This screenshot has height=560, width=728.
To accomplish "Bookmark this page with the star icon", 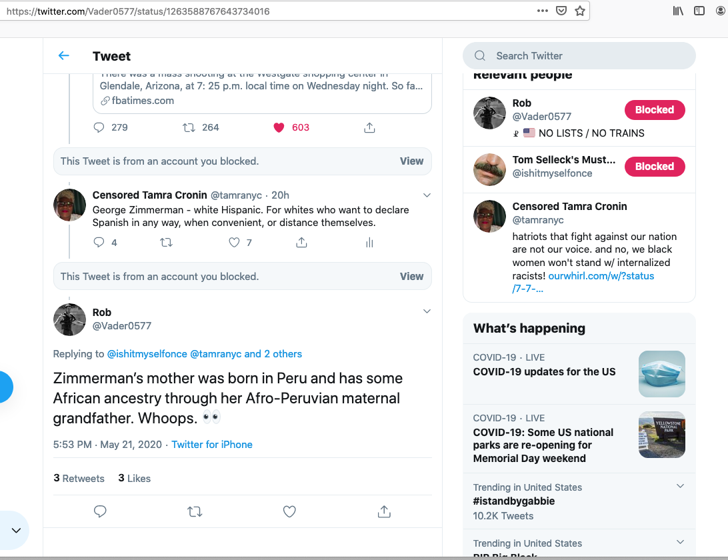I will click(x=580, y=11).
